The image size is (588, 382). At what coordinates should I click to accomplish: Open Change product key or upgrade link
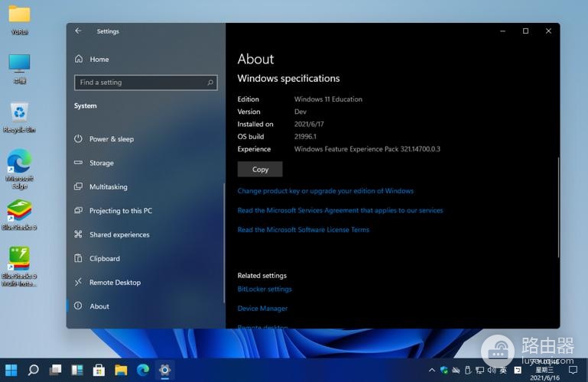pos(326,191)
